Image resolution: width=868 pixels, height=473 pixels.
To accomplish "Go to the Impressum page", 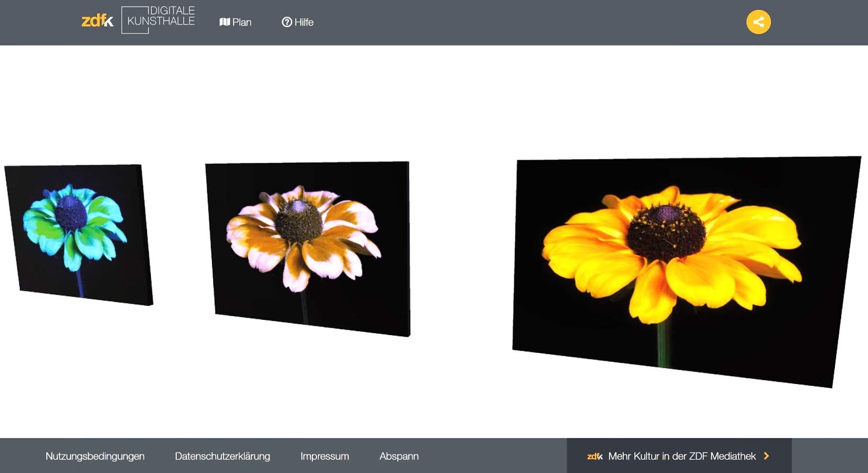I will 324,456.
